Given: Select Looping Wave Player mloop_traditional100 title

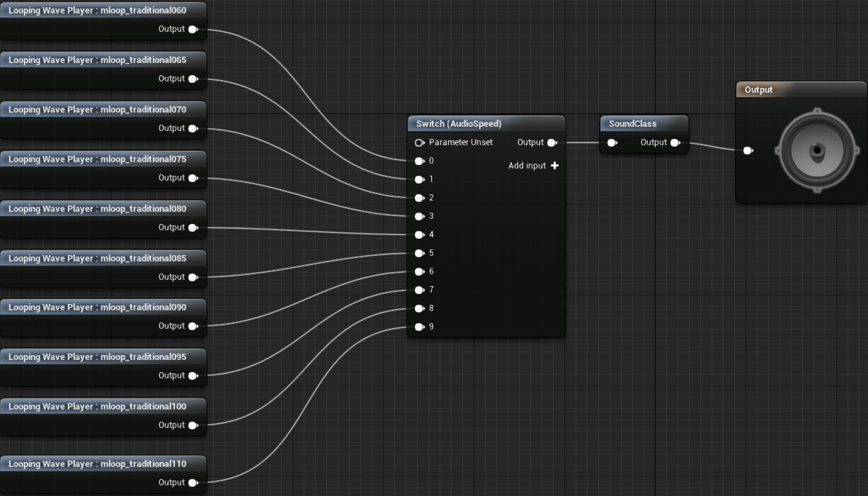Looking at the screenshot, I should (98, 407).
